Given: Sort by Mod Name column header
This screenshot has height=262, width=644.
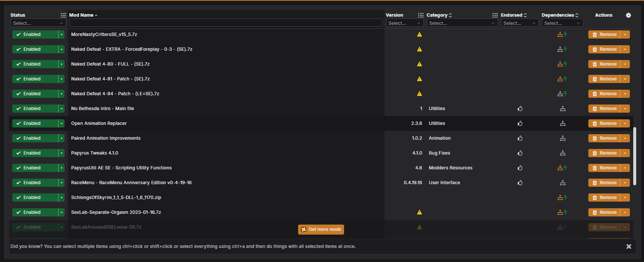Looking at the screenshot, I should (x=83, y=15).
